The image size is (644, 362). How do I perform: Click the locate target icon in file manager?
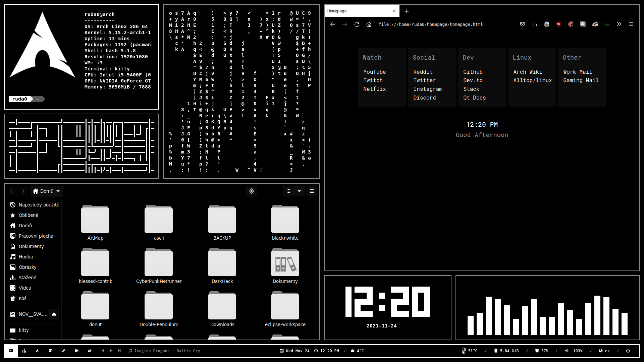252,191
